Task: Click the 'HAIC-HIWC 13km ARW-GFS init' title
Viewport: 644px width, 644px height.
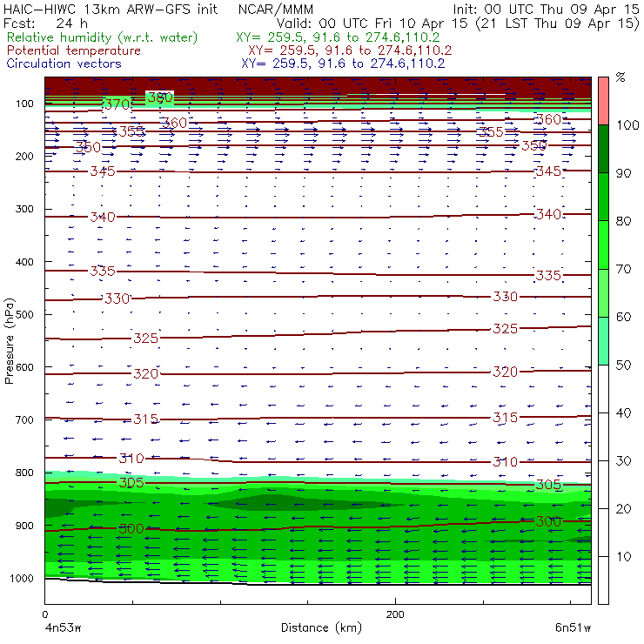Action: 111,9
